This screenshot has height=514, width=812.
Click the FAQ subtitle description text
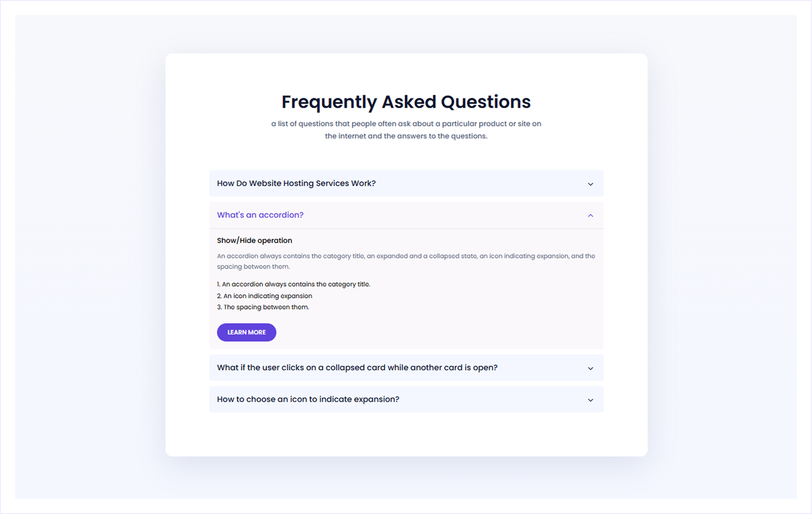(x=405, y=129)
